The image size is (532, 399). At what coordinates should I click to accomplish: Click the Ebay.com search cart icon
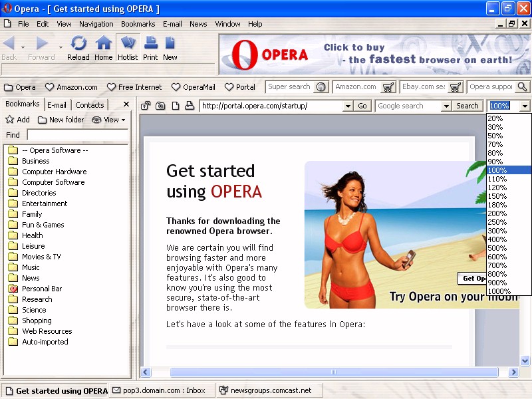point(456,87)
